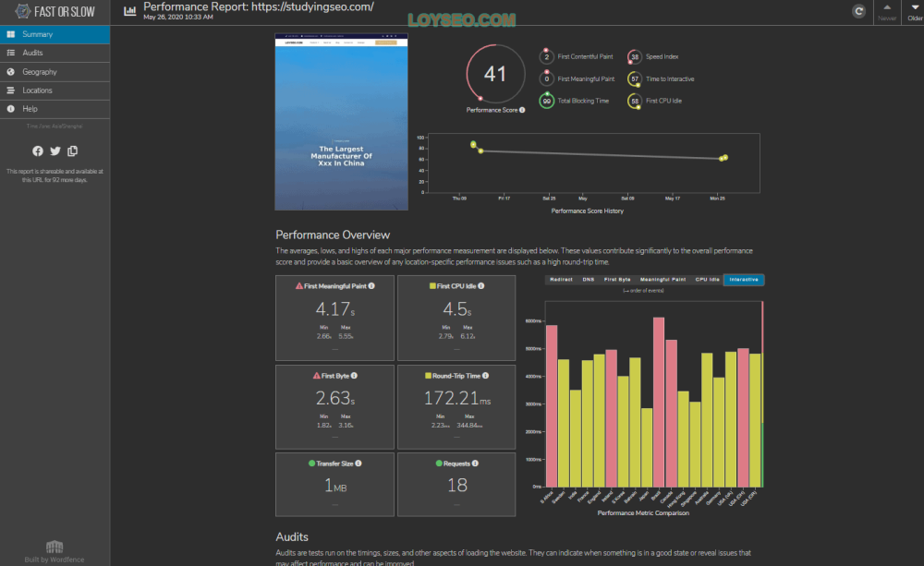Click First CPU Idle 4.5s card
This screenshot has width=924, height=566.
(x=456, y=318)
